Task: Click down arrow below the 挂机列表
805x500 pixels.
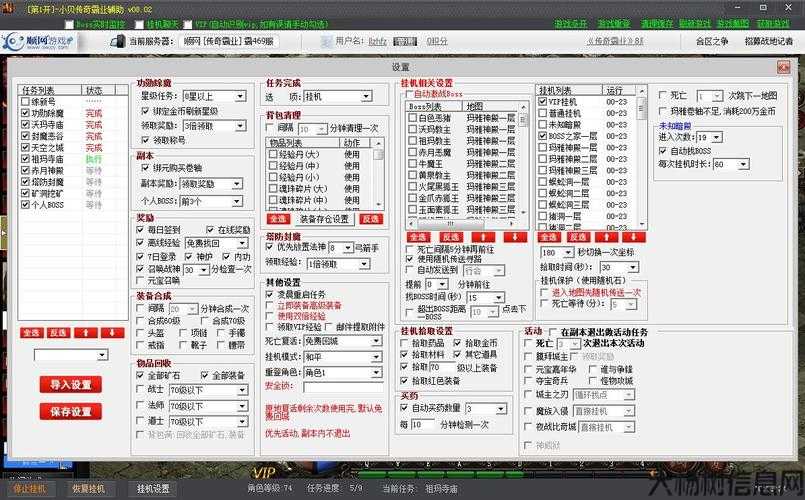Action: pyautogui.click(x=634, y=237)
